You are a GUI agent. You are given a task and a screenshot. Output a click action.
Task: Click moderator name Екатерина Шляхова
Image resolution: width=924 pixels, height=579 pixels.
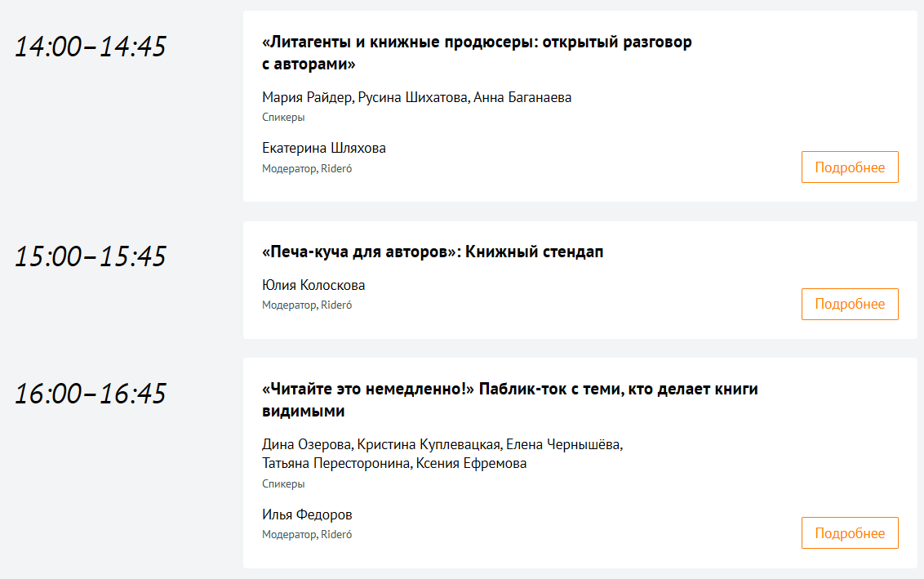[323, 148]
